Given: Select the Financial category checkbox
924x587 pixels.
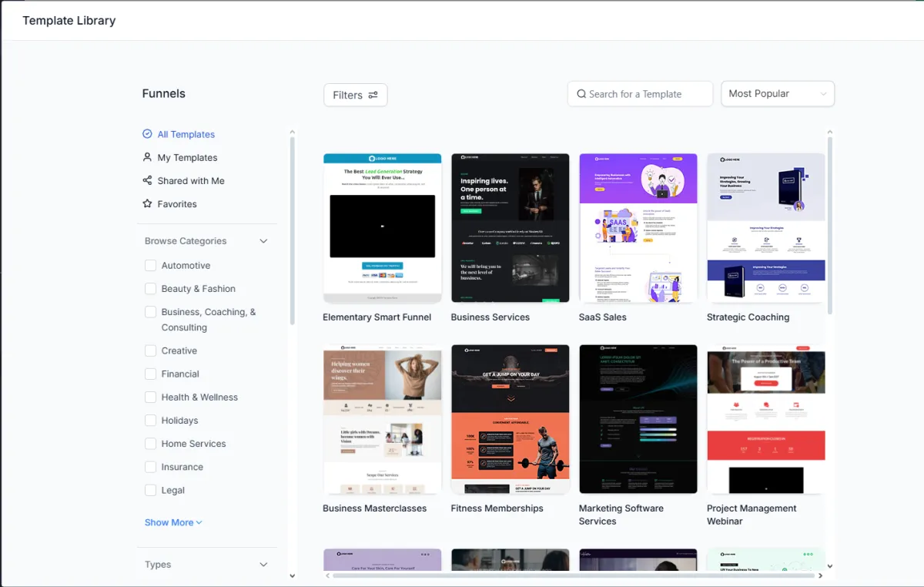Looking at the screenshot, I should (150, 374).
